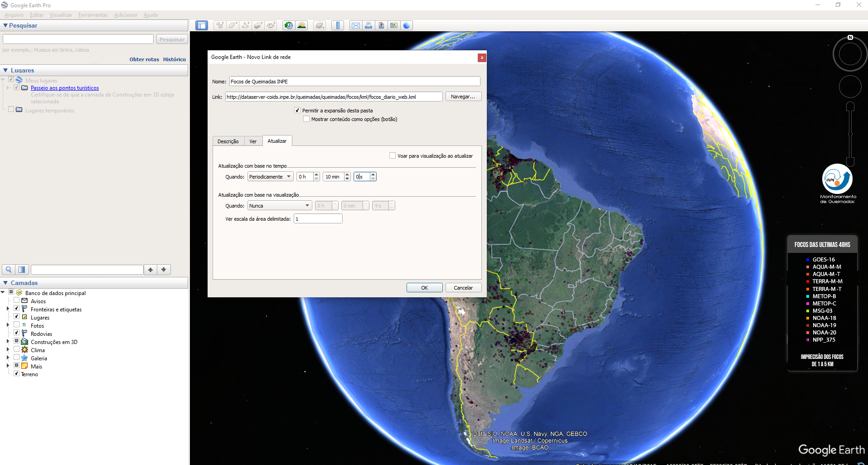
Task: Open the 'Nunca' view refresh dropdown
Action: pos(279,206)
